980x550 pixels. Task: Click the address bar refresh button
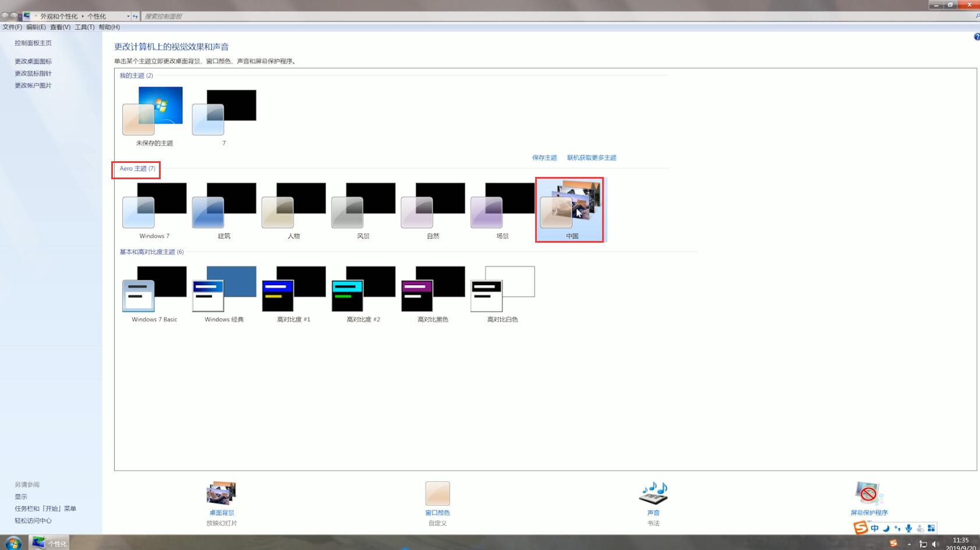[135, 16]
